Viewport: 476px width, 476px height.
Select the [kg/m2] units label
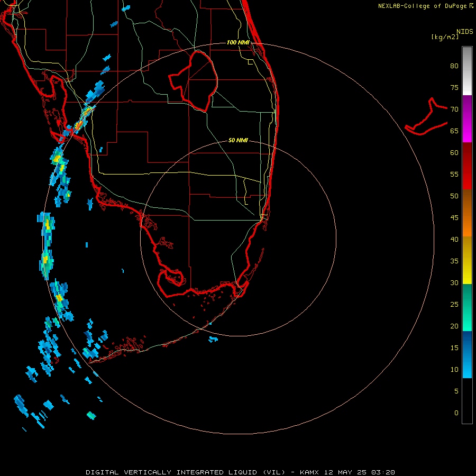pyautogui.click(x=445, y=37)
